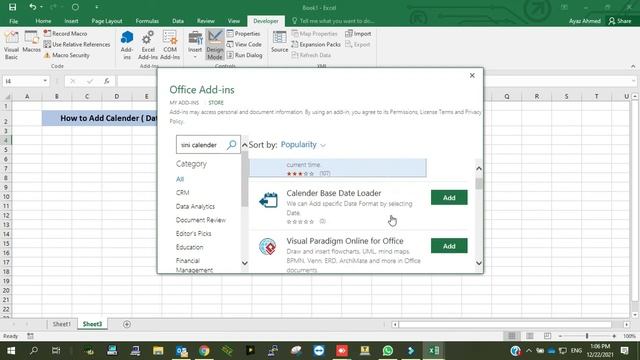The image size is (640, 360).
Task: Switch to the Data tab
Action: (x=178, y=21)
